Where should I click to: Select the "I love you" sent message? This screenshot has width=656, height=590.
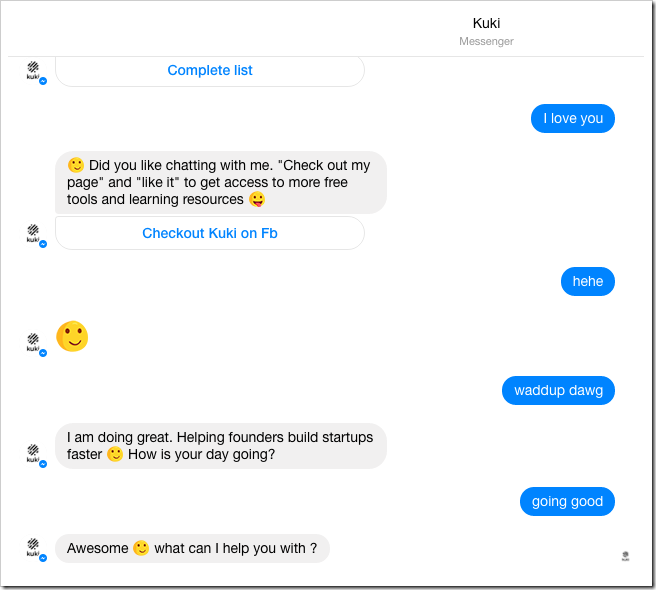pyautogui.click(x=573, y=118)
